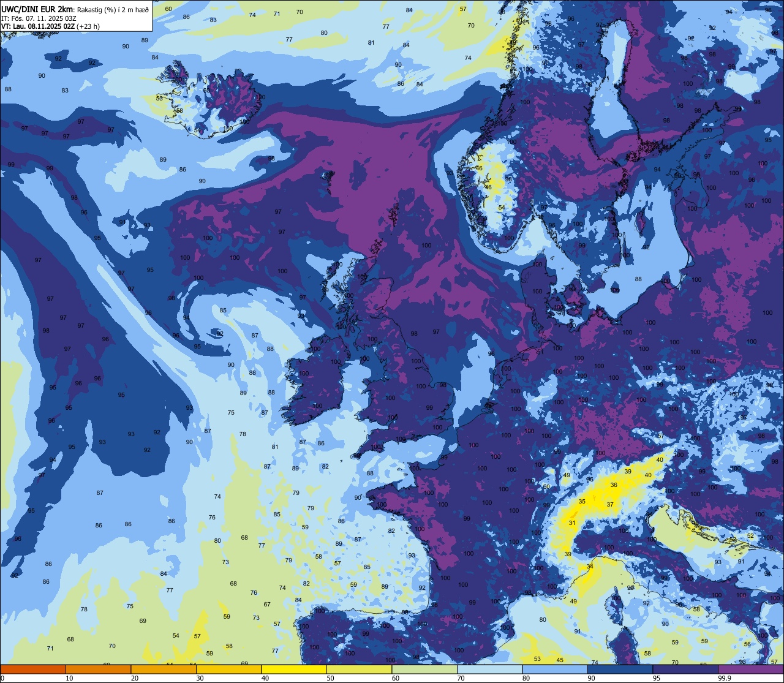The image size is (784, 683).
Task: Click the 30–40 amber legend segment
Action: (x=228, y=669)
